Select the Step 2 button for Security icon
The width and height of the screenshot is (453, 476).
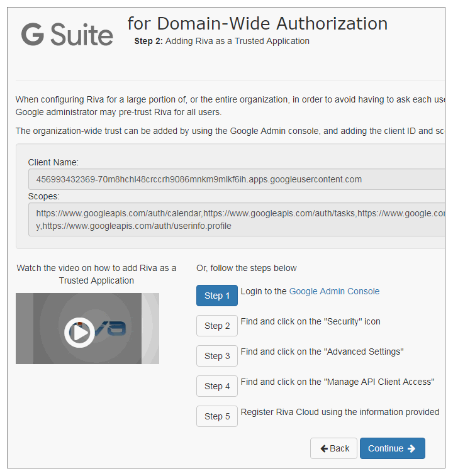click(x=217, y=326)
